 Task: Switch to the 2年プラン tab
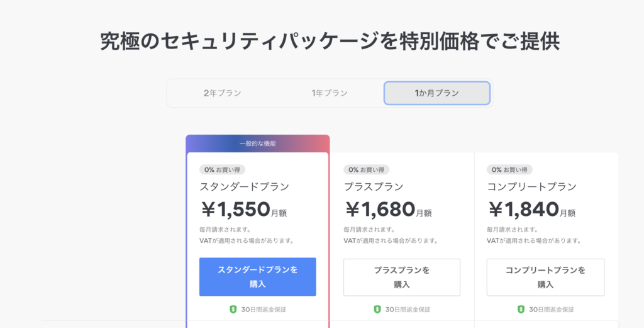(222, 93)
